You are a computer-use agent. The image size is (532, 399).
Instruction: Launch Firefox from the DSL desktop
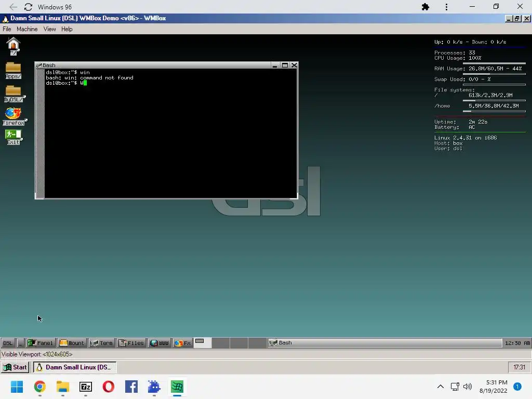[14, 116]
